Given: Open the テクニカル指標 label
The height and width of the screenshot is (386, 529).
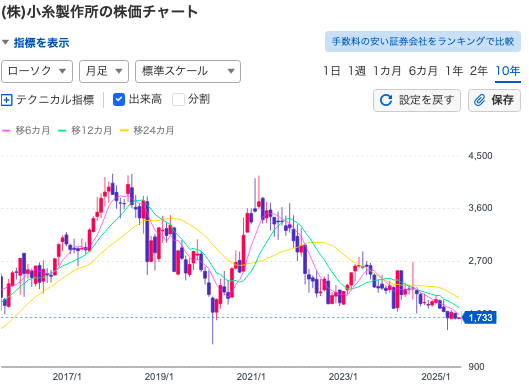Looking at the screenshot, I should (x=55, y=100).
